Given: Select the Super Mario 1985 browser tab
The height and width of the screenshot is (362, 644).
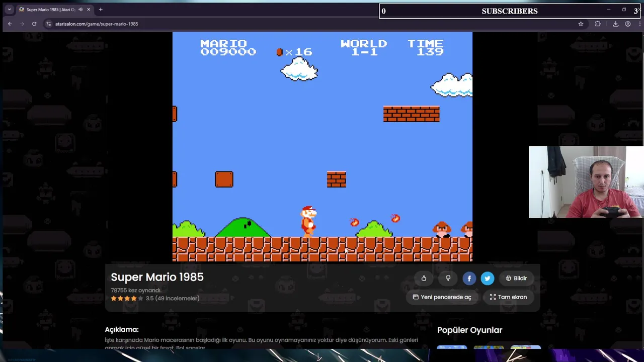Looking at the screenshot, I should pos(55,10).
